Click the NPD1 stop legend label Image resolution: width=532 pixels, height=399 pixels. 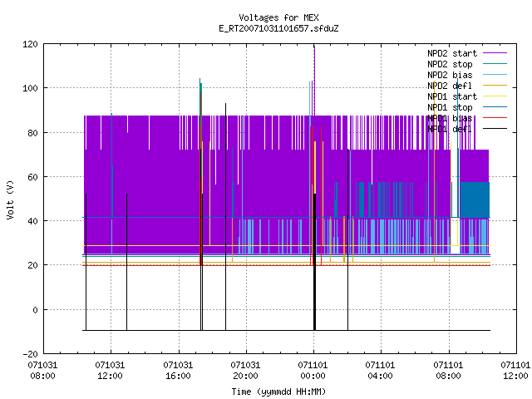pos(450,107)
